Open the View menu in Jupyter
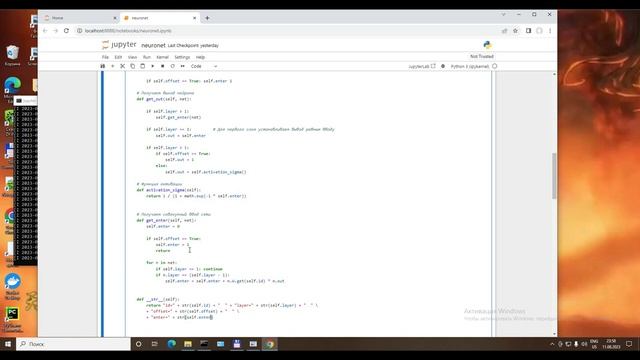This screenshot has width=640, height=360. pyautogui.click(x=132, y=57)
